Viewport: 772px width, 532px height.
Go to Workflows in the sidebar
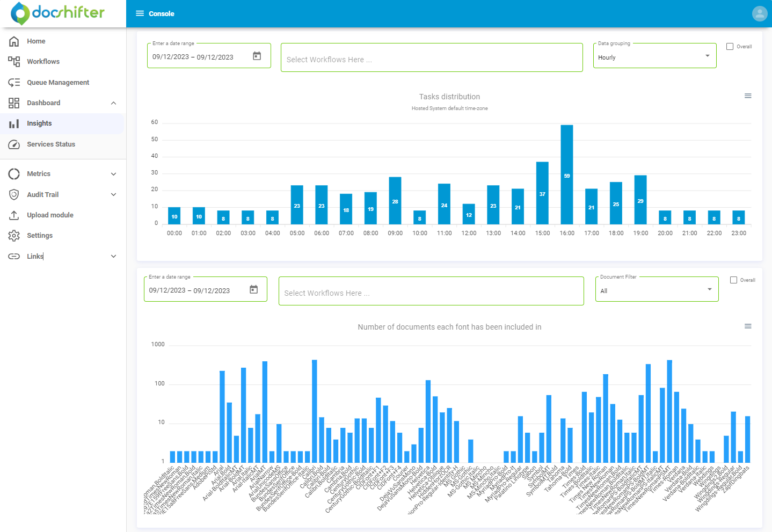43,62
